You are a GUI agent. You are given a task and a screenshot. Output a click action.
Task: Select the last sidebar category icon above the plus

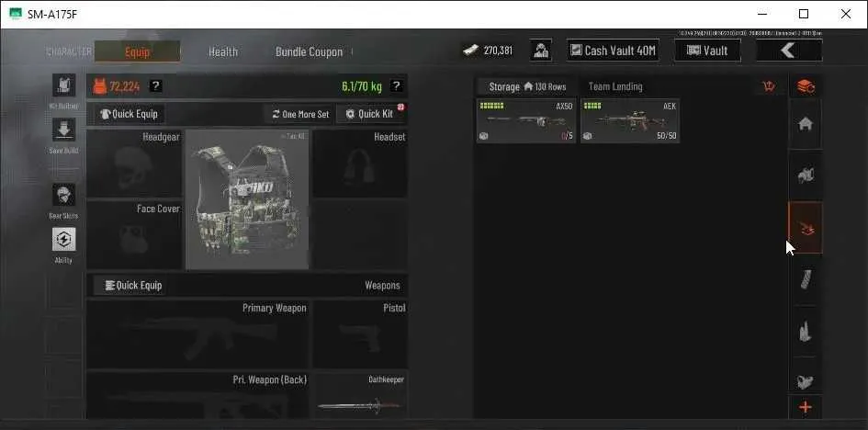coord(806,380)
